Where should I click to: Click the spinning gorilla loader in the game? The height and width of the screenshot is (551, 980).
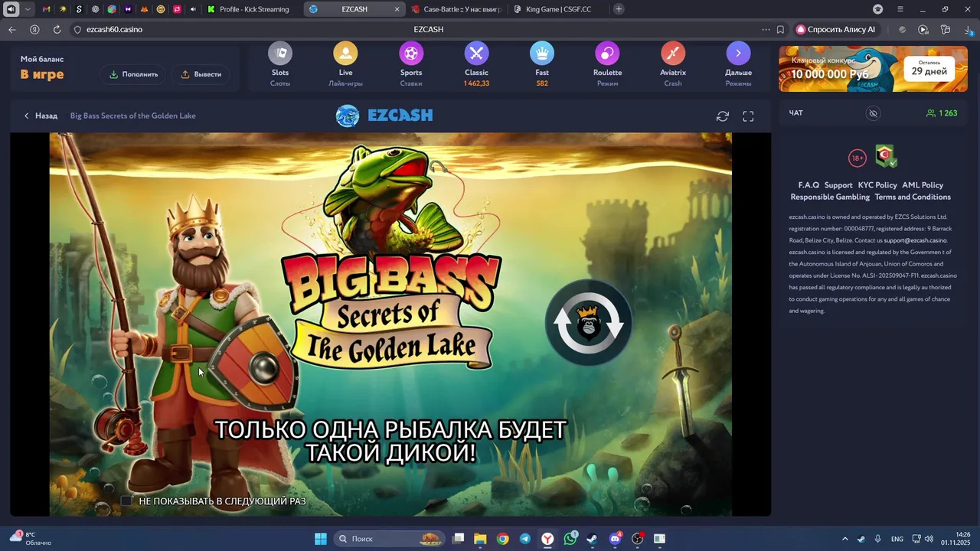click(588, 323)
